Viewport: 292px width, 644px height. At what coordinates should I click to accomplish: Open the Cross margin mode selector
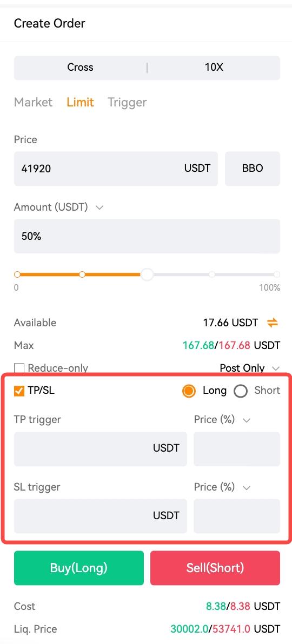click(80, 68)
